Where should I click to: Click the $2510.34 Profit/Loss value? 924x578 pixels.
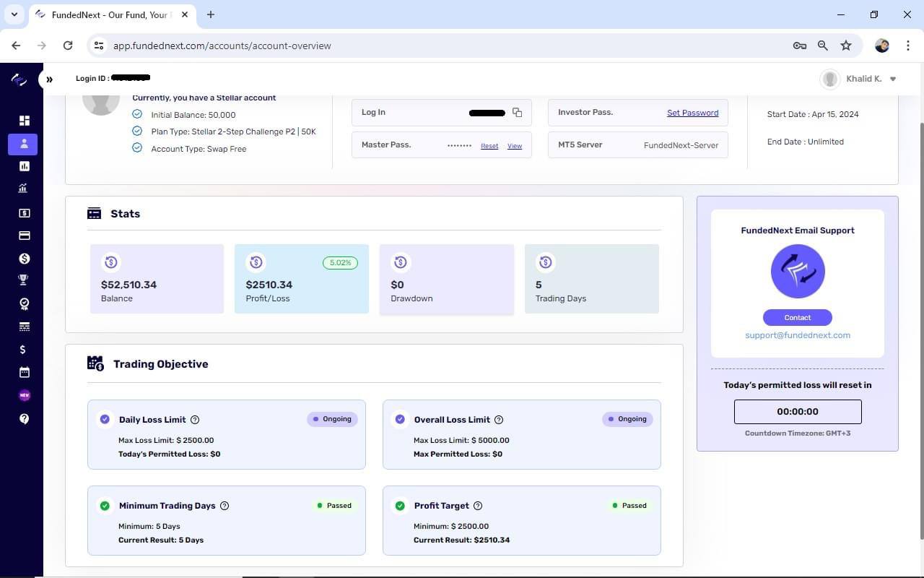(x=269, y=285)
